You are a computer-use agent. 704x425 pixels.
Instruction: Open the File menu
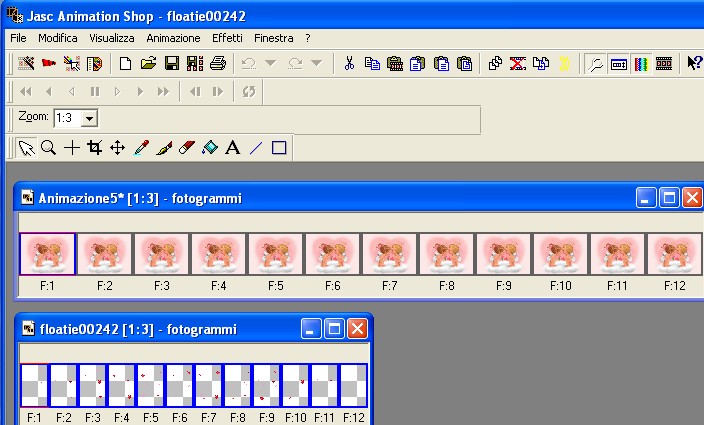click(18, 38)
